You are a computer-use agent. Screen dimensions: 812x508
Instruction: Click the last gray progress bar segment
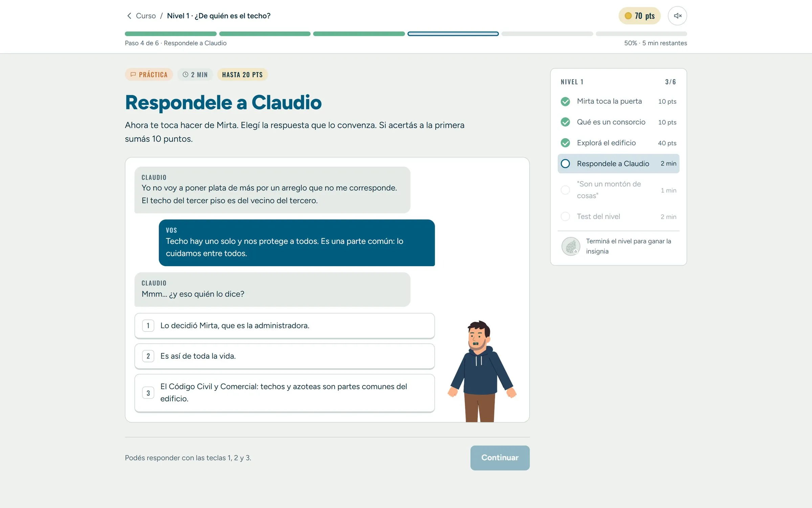click(641, 34)
